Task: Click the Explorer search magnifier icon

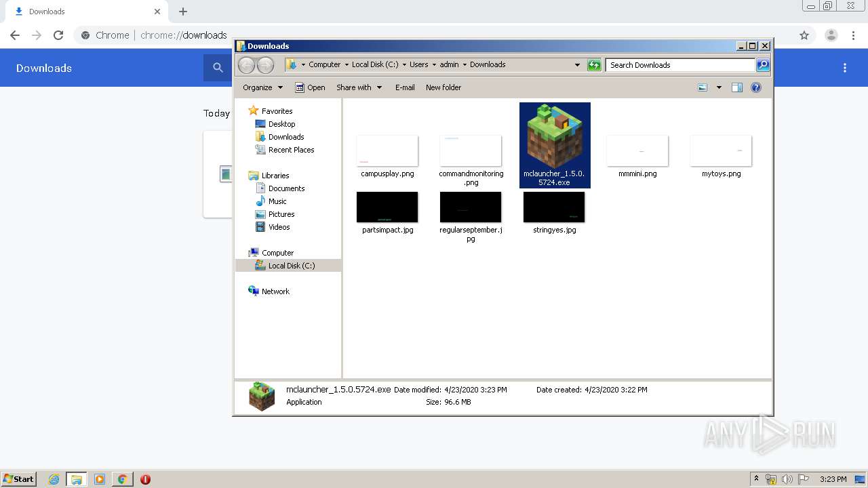Action: click(x=763, y=65)
